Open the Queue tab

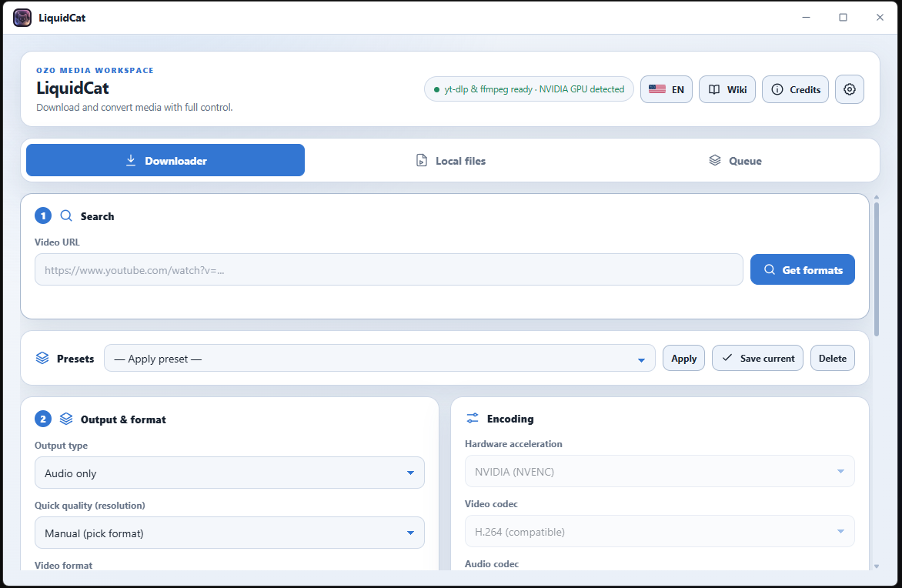coord(734,161)
